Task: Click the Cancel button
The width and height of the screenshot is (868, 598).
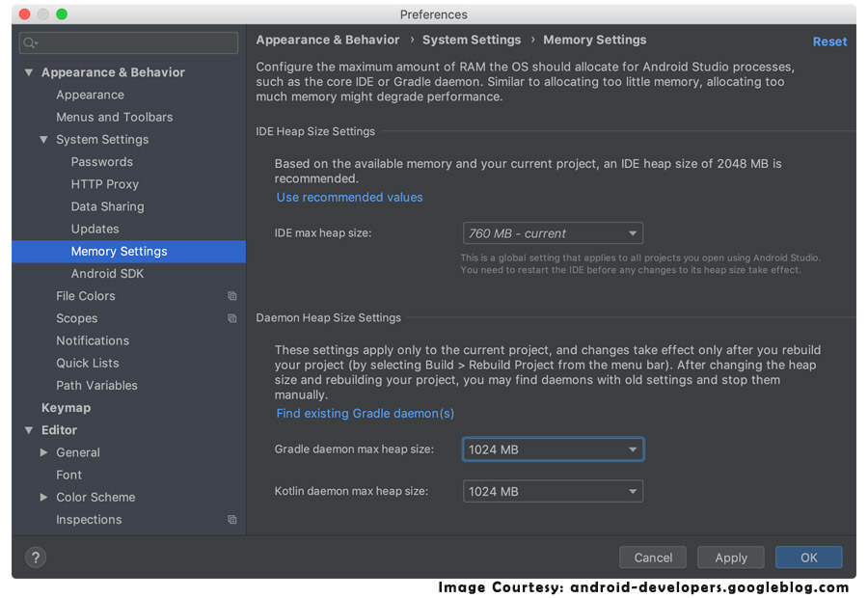Action: (x=653, y=557)
